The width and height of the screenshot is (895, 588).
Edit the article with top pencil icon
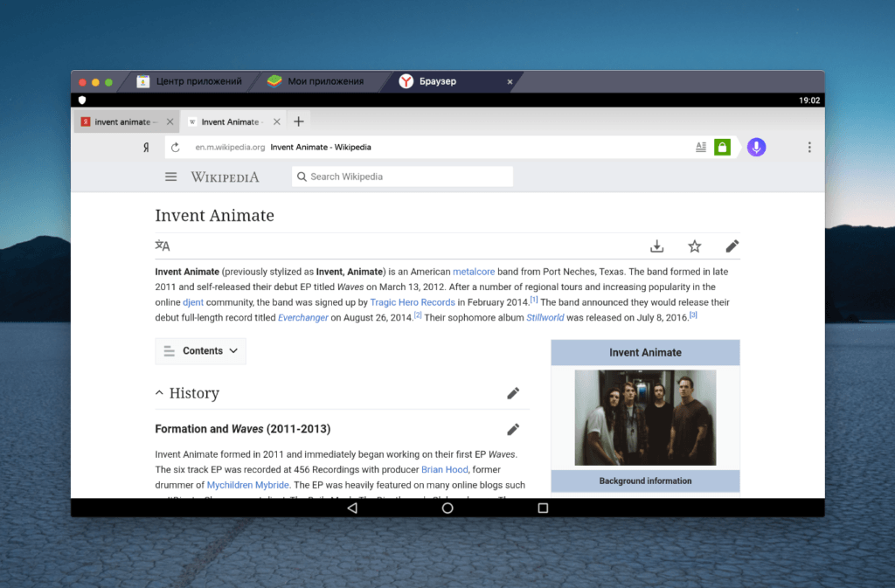(732, 246)
